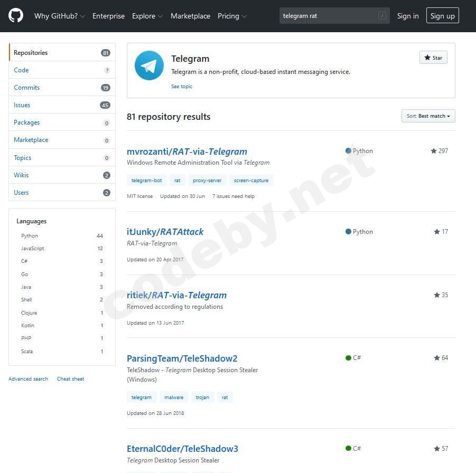Click the telegram tag under TeleShadow2
The height and width of the screenshot is (473, 476).
click(142, 397)
